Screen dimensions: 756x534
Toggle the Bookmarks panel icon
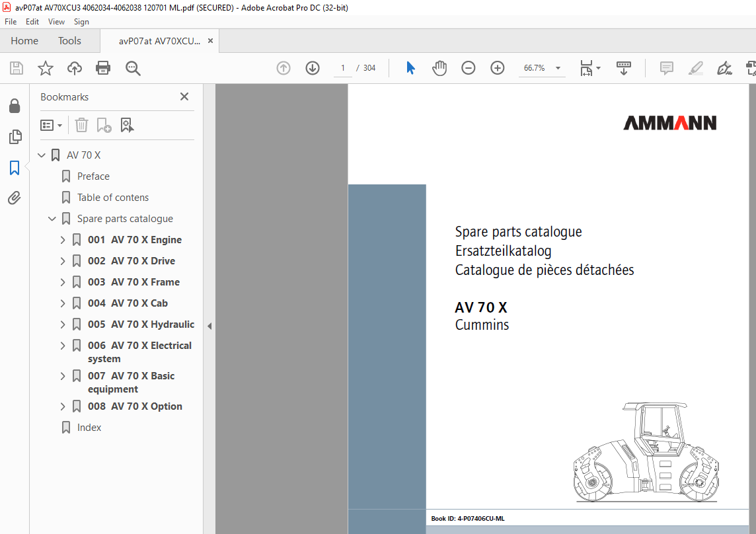pos(15,168)
